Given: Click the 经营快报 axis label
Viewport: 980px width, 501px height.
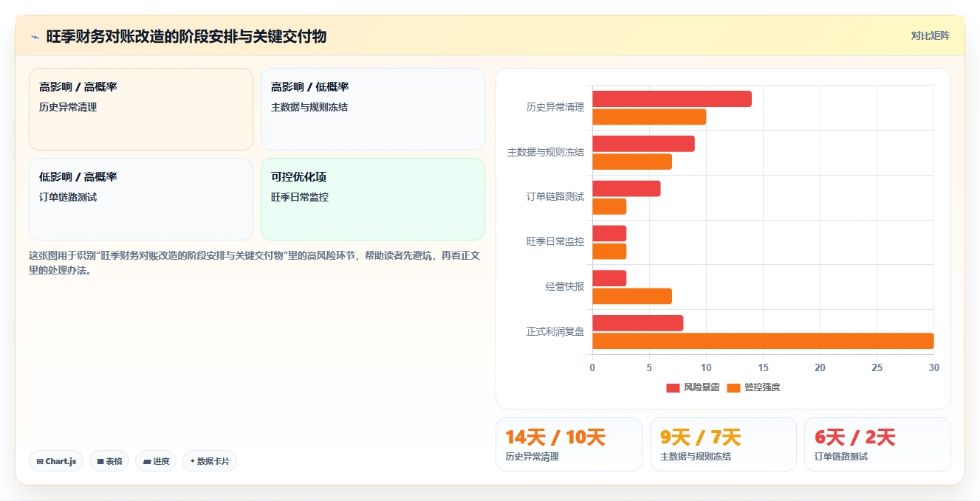Looking at the screenshot, I should point(565,287).
